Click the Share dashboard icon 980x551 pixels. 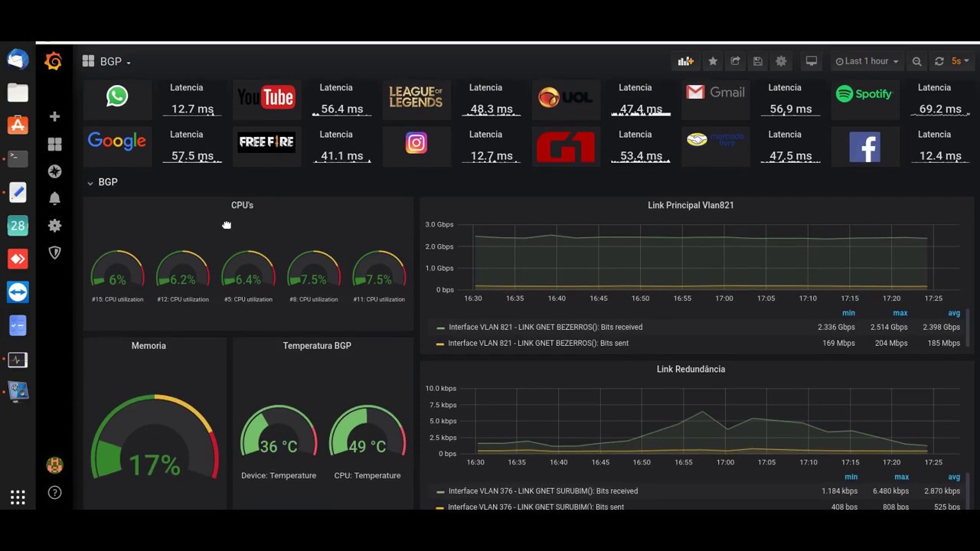coord(735,61)
